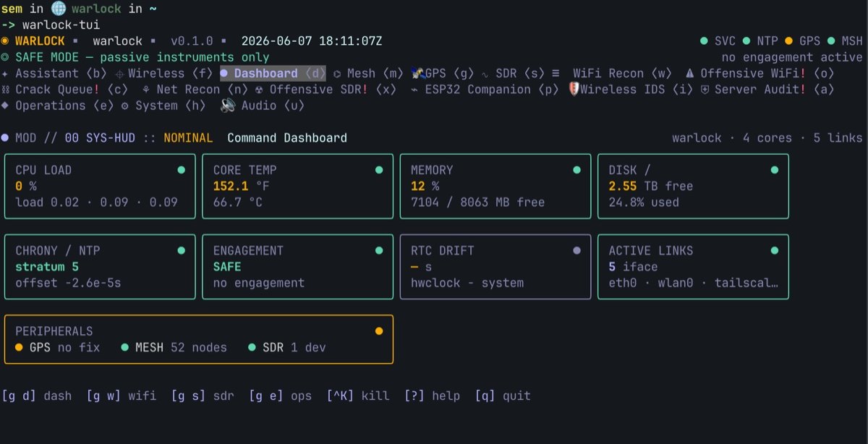Click the [^K] kill shortcut
This screenshot has height=444, width=868.
pyautogui.click(x=358, y=396)
